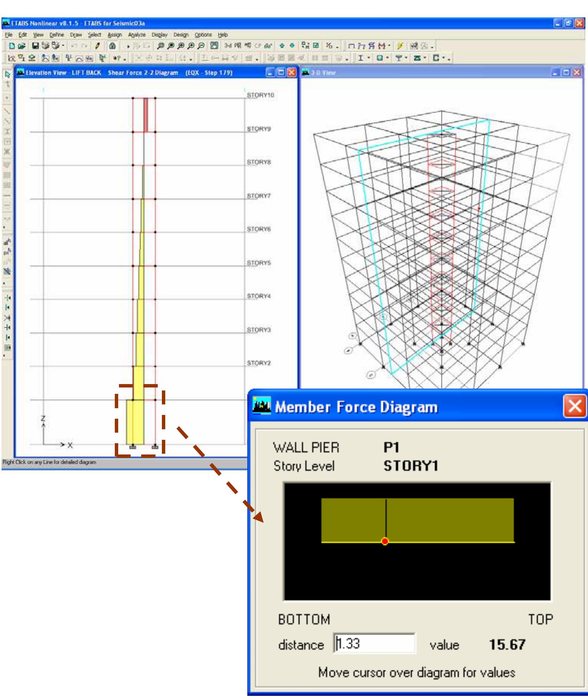The width and height of the screenshot is (588, 700).
Task: Maximize the 3-D View window
Action: click(x=567, y=73)
